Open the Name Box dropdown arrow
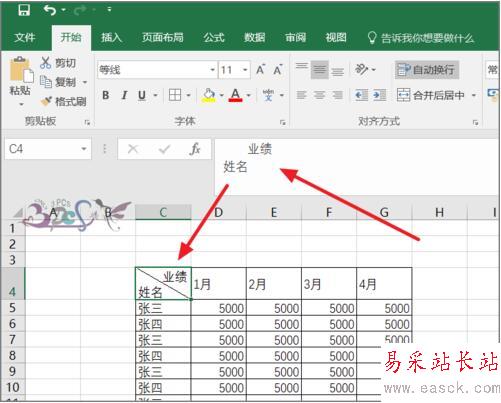 tap(84, 149)
